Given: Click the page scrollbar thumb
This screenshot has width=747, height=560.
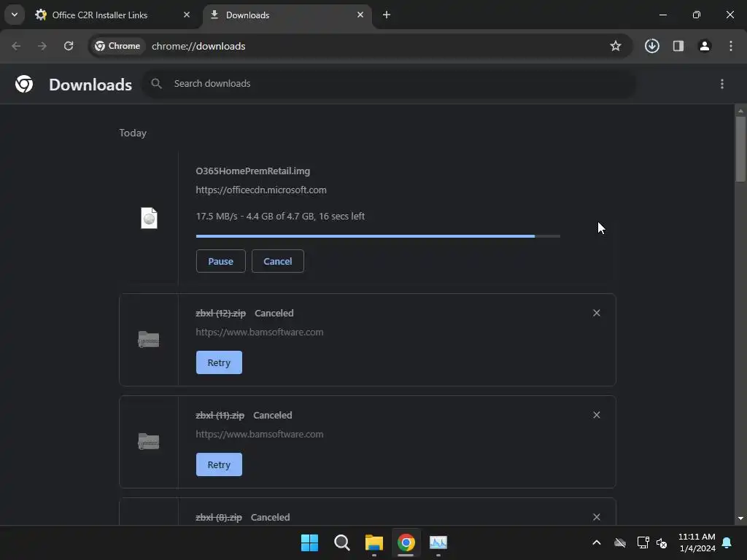Looking at the screenshot, I should click(740, 149).
